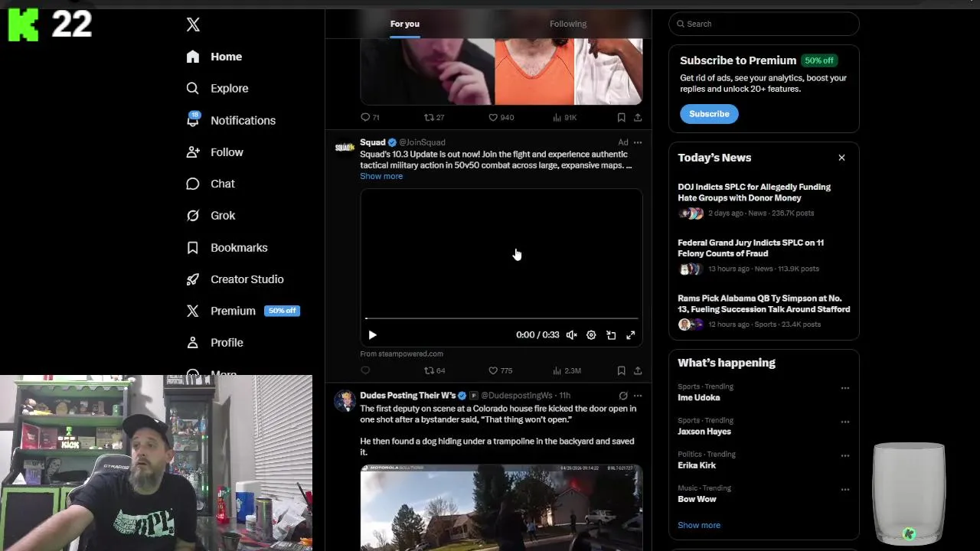Open Rams Pick Alabama QB story
Viewport: 980px width, 551px height.
763,311
